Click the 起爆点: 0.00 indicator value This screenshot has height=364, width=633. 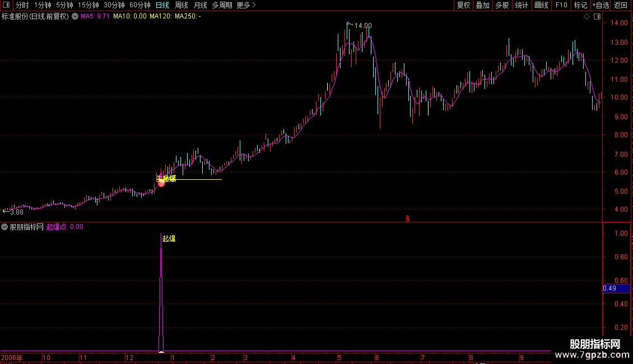coord(65,227)
